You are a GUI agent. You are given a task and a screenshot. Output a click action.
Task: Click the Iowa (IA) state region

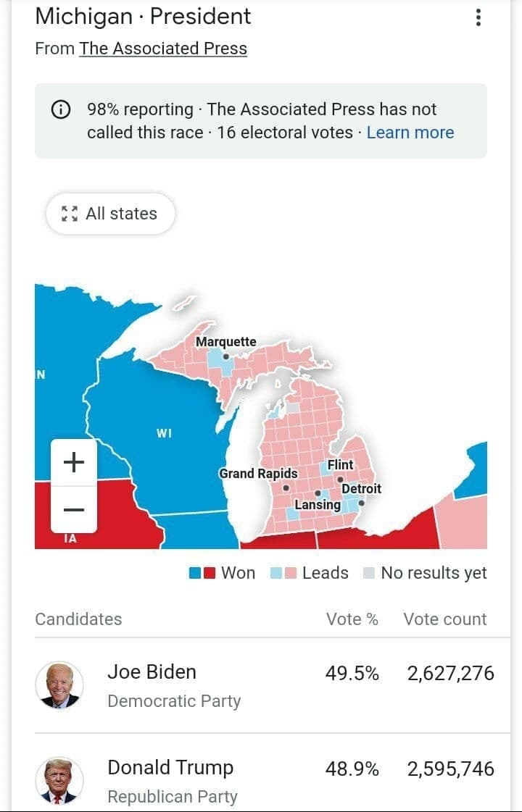coord(70,539)
